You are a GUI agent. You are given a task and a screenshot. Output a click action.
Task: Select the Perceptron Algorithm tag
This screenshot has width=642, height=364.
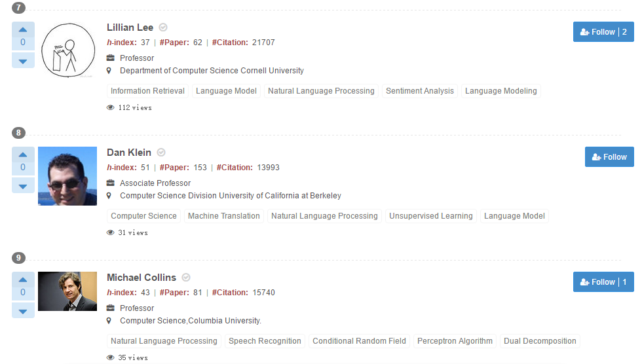point(455,341)
